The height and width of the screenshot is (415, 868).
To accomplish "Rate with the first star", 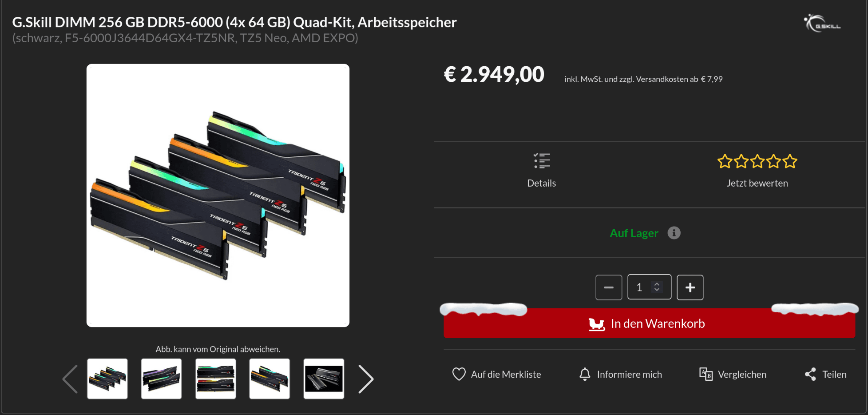I will click(725, 161).
